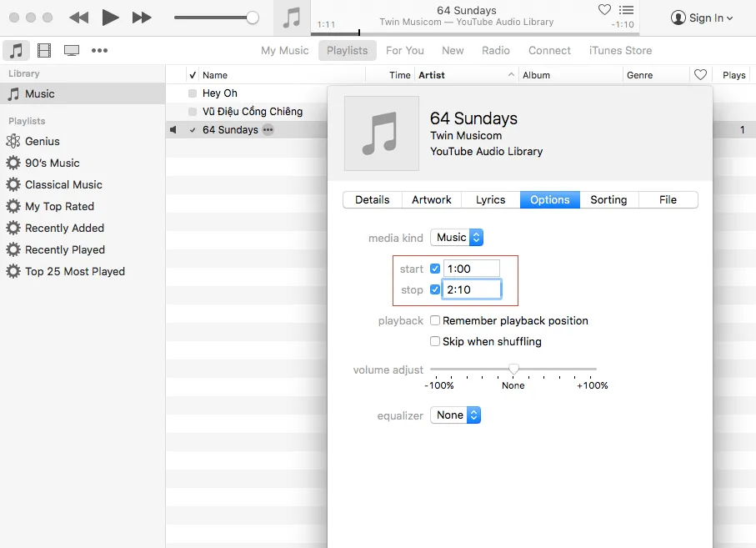Open the Up Next list icon
This screenshot has width=756, height=548.
click(x=626, y=10)
